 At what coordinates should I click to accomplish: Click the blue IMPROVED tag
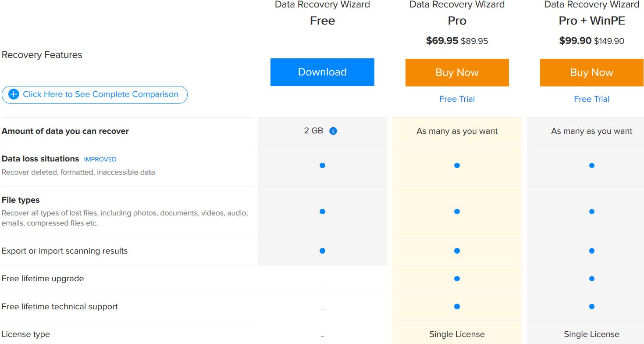point(100,159)
